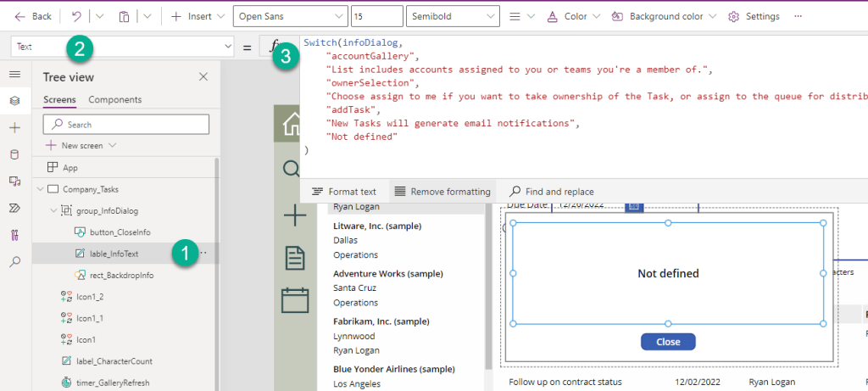
Task: Open the more commands ellipsis menu
Action: 798,17
